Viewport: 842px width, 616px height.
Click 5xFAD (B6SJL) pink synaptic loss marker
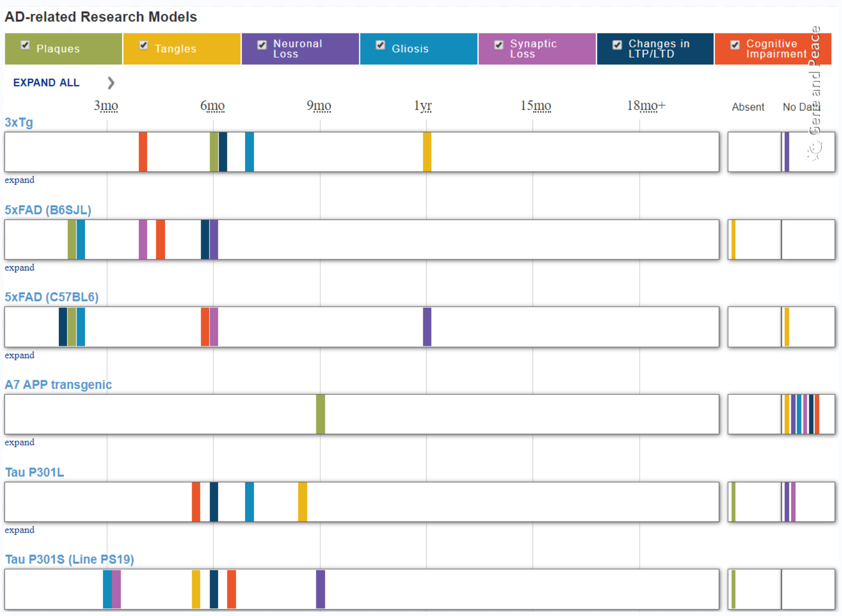coord(143,239)
